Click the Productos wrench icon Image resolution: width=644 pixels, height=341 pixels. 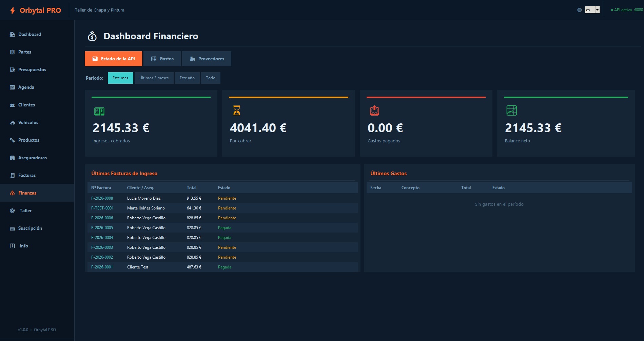(x=13, y=140)
